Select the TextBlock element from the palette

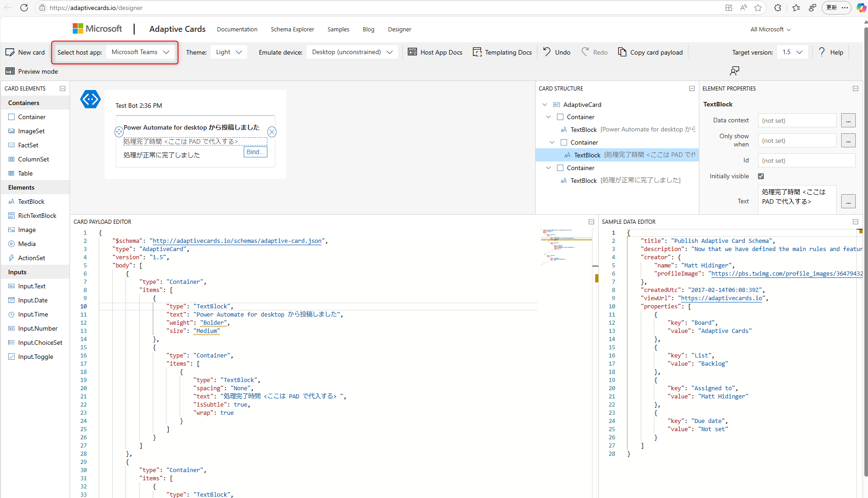pyautogui.click(x=35, y=201)
